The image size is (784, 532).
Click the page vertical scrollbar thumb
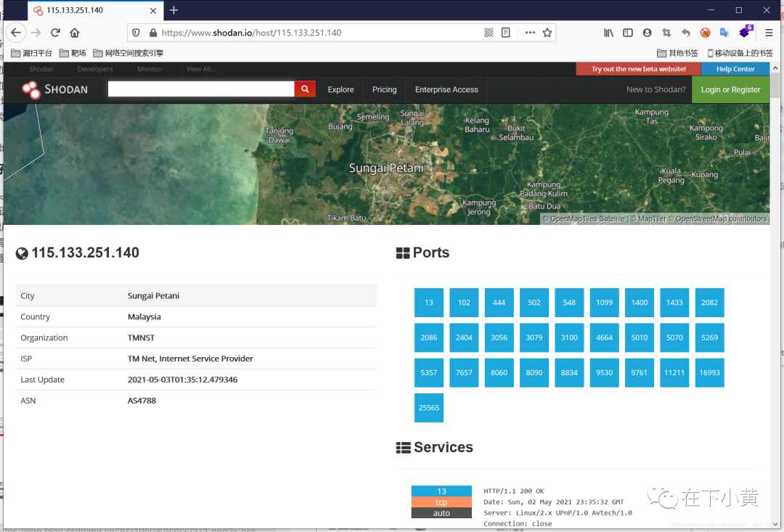click(775, 86)
